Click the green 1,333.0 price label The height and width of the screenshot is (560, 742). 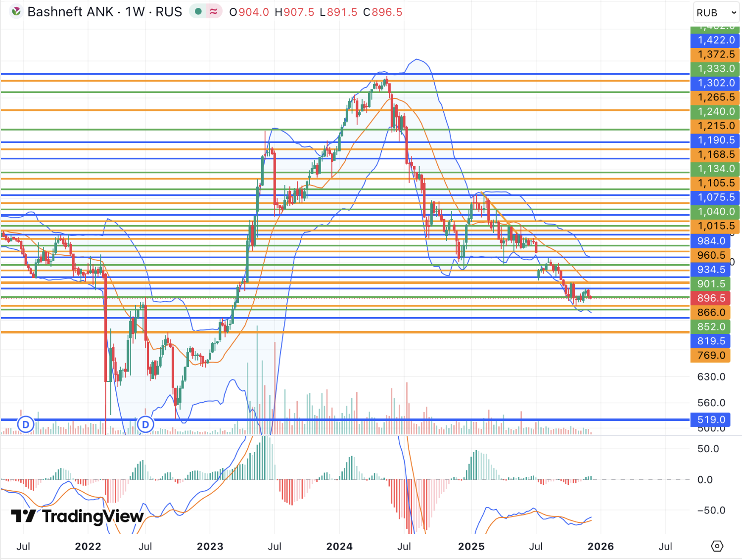(715, 69)
